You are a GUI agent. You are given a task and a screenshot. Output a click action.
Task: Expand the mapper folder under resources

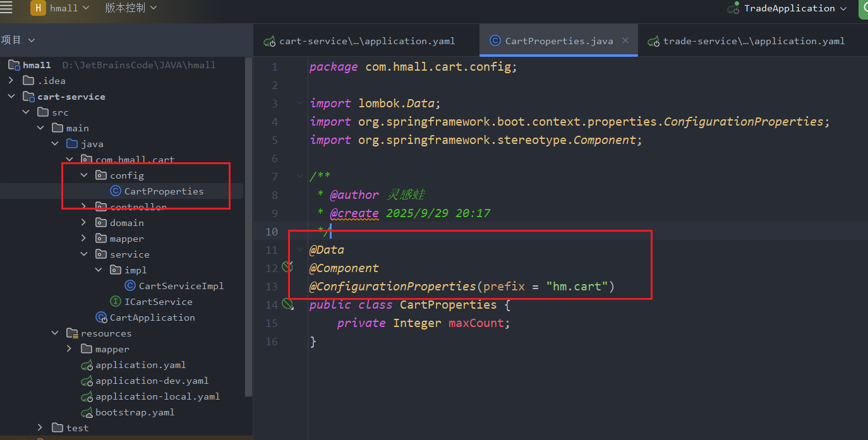pyautogui.click(x=69, y=349)
